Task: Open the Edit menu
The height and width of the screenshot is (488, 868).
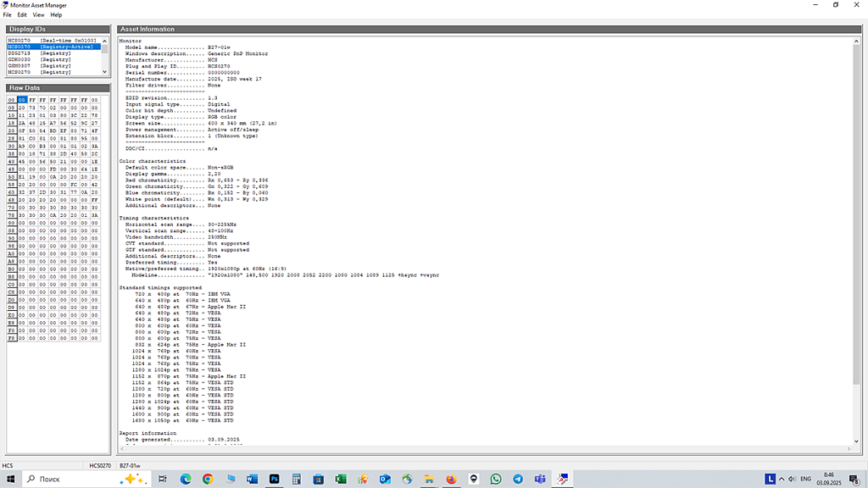Action: tap(22, 14)
